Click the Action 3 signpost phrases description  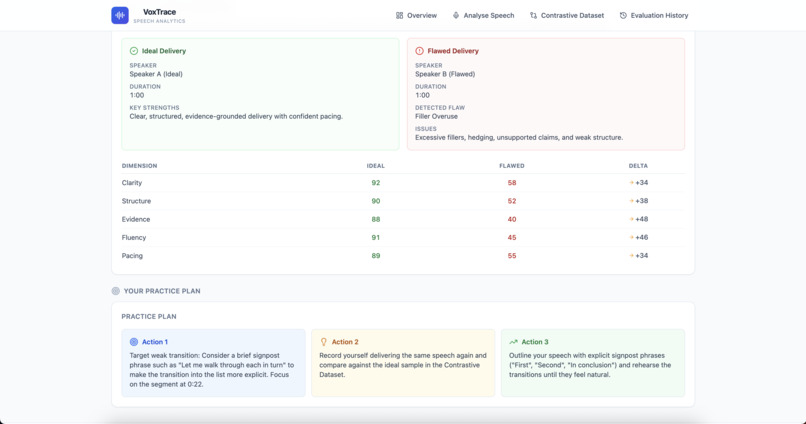tap(590, 365)
